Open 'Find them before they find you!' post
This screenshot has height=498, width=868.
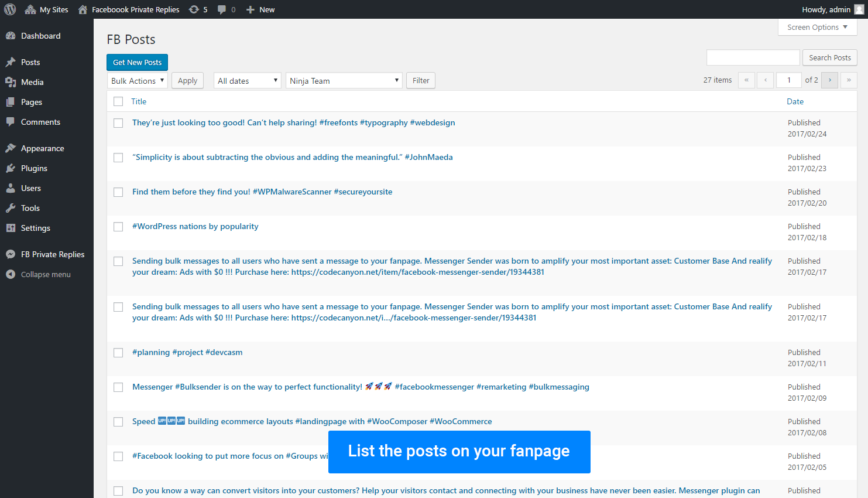[x=262, y=192]
